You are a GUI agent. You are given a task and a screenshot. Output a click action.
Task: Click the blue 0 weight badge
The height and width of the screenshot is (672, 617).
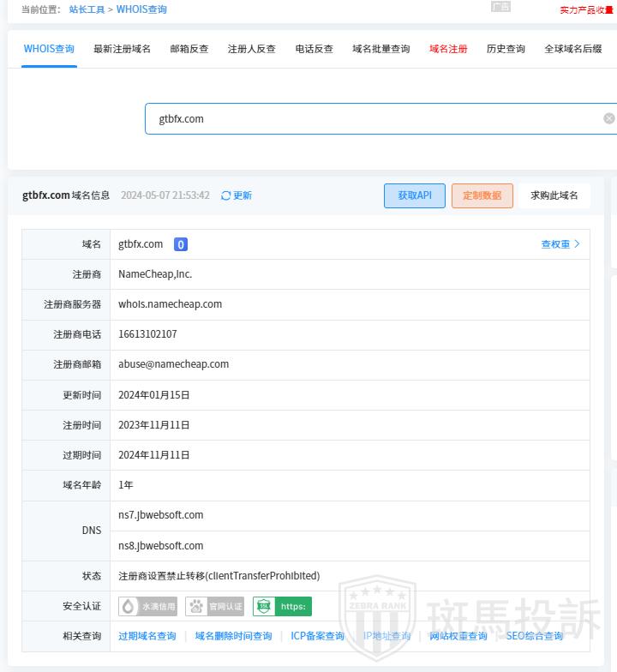pyautogui.click(x=181, y=244)
